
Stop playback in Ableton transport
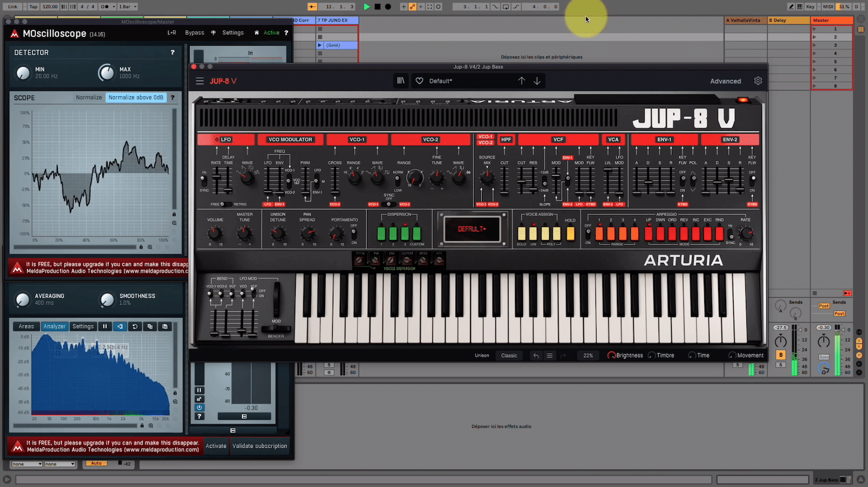(x=377, y=7)
